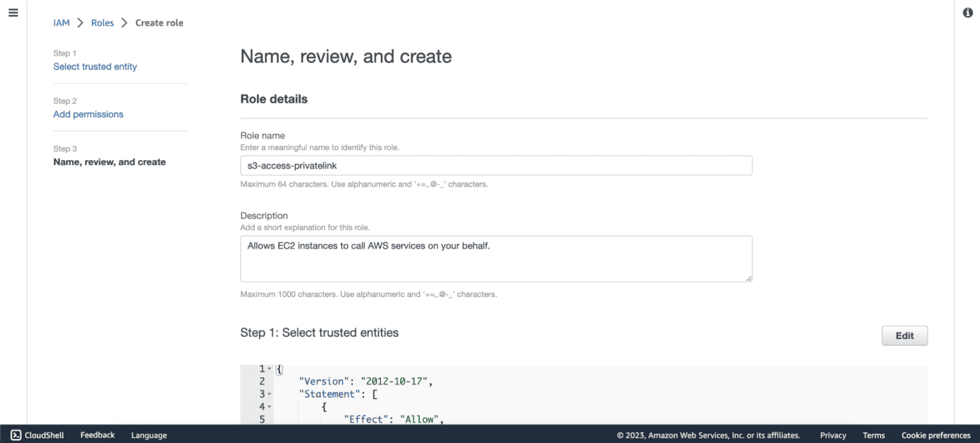
Task: Open the Roles breadcrumb link
Action: (102, 22)
